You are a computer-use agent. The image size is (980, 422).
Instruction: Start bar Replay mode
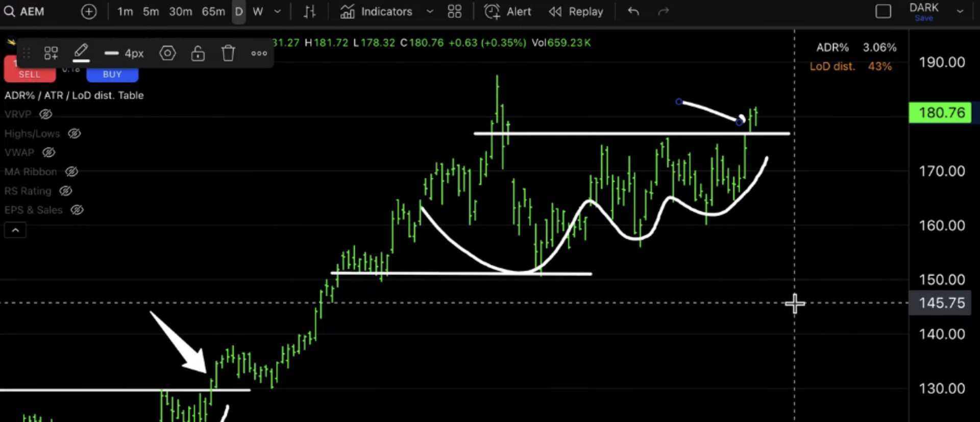[576, 12]
